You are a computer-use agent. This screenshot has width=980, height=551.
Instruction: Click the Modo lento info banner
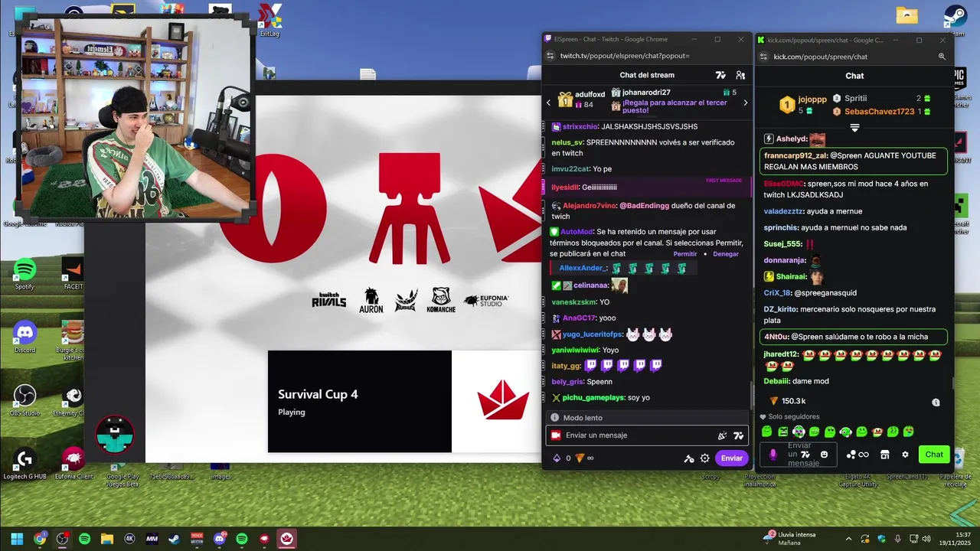click(x=647, y=418)
